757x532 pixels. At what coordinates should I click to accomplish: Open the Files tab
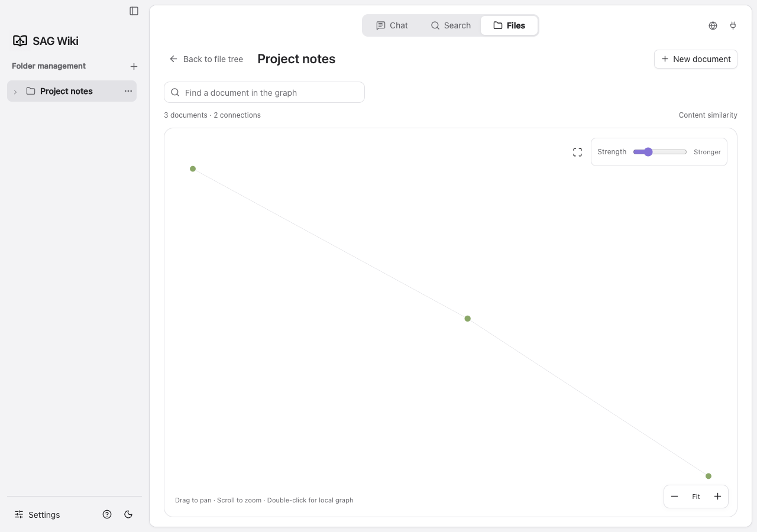coord(509,25)
